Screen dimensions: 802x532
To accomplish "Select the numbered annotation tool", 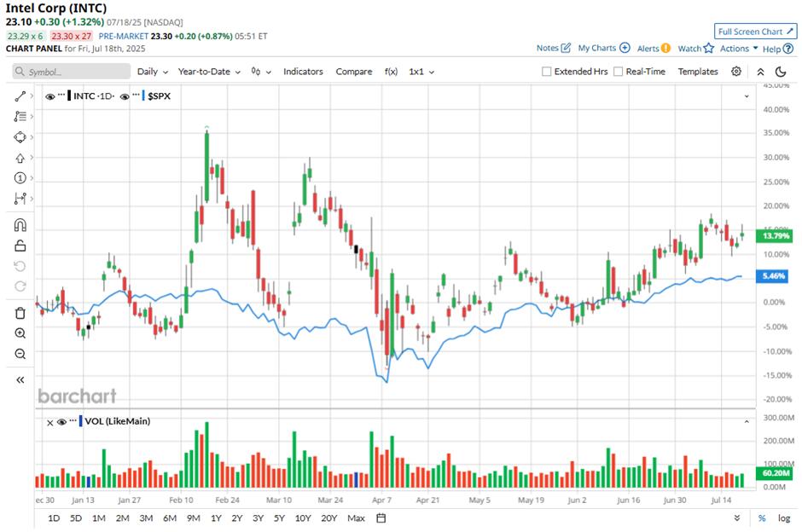I will pos(20,178).
